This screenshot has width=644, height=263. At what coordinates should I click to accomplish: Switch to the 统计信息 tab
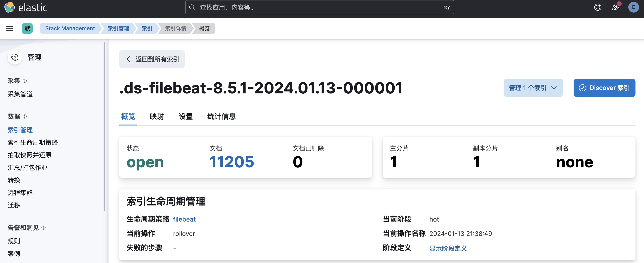(221, 117)
